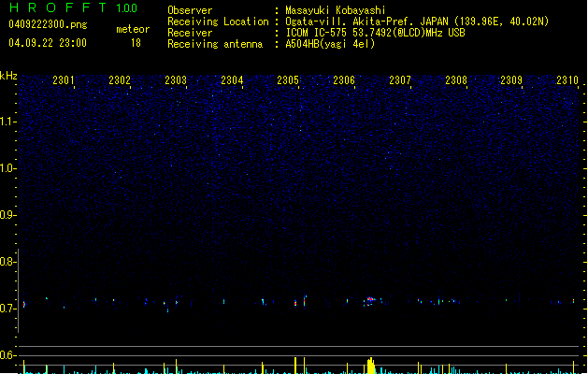
Task: Click the 0.7 kHz axis label
Action: 8,309
